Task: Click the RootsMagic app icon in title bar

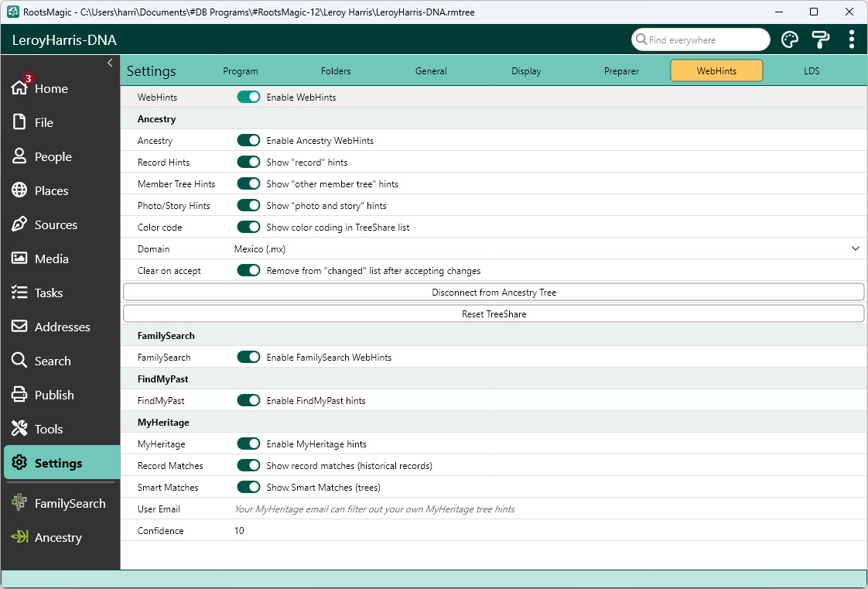Action: (x=12, y=12)
